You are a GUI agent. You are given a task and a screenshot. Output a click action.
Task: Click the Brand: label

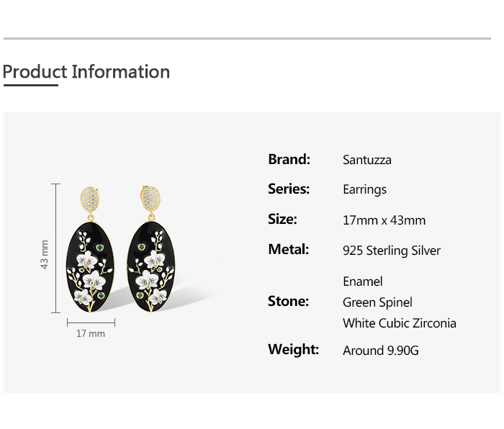point(289,159)
